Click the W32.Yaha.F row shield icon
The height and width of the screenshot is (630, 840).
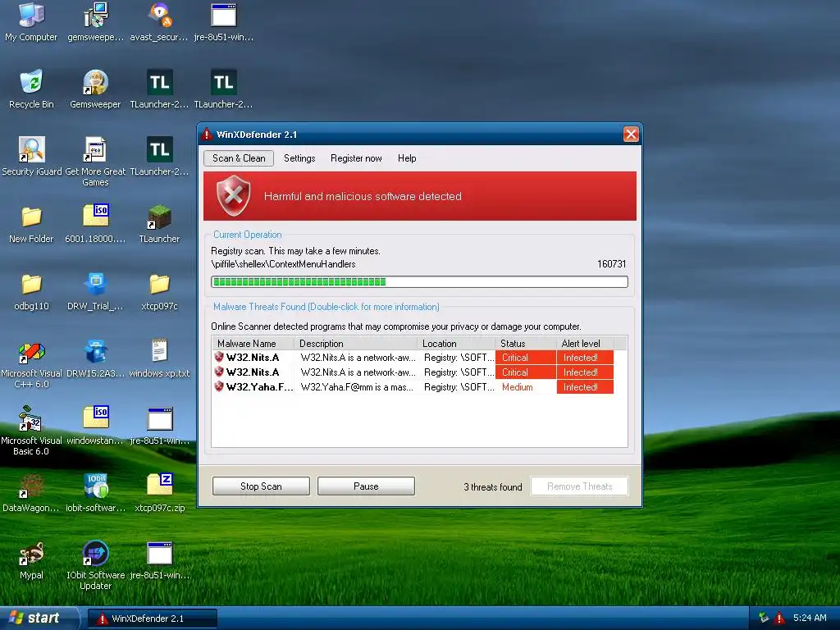tap(218, 387)
